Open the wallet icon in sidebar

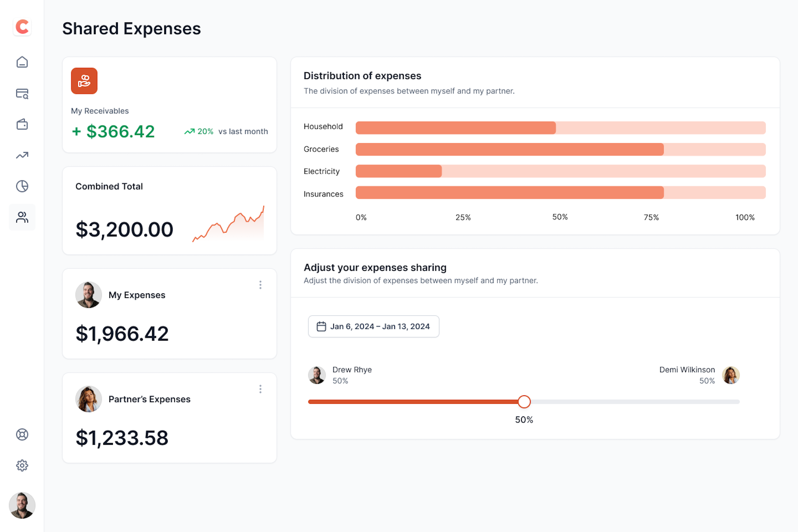point(22,124)
